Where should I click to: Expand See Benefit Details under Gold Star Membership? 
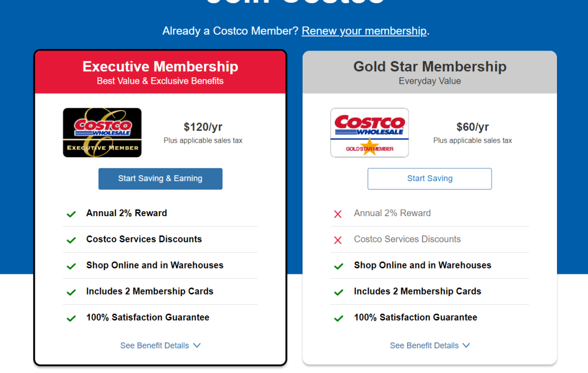(x=430, y=346)
